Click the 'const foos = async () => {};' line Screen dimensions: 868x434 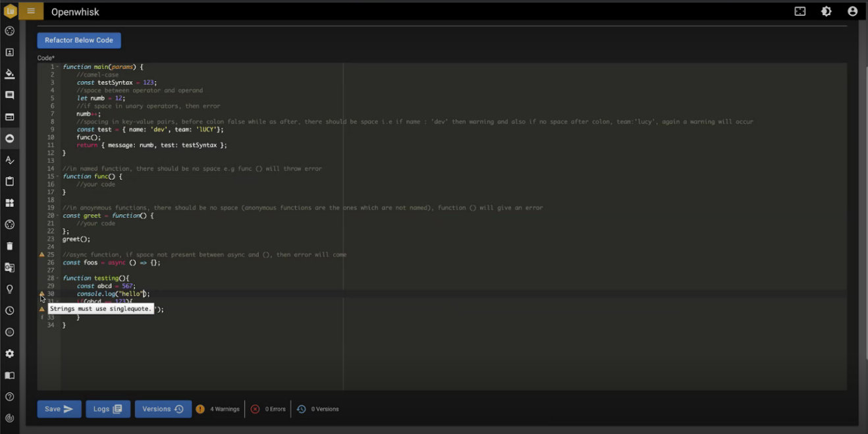point(111,262)
